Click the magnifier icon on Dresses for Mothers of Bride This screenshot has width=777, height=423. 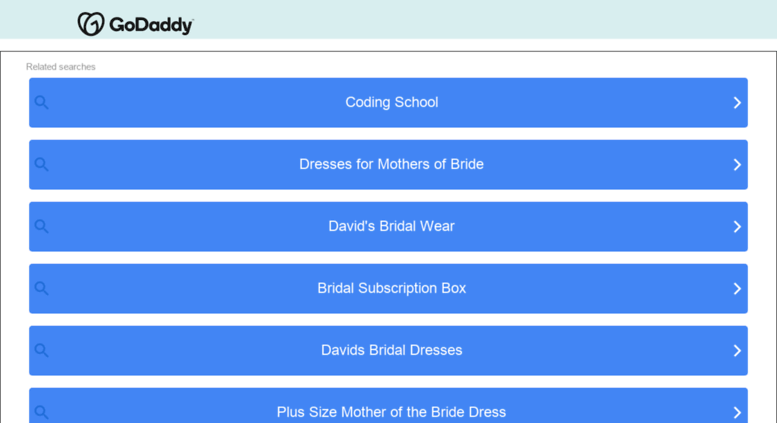(42, 164)
